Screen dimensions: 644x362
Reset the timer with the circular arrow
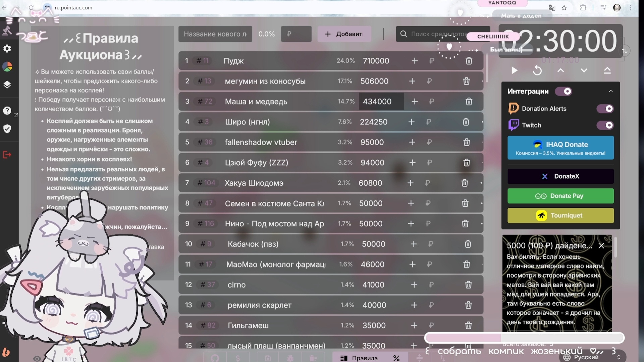tap(537, 70)
